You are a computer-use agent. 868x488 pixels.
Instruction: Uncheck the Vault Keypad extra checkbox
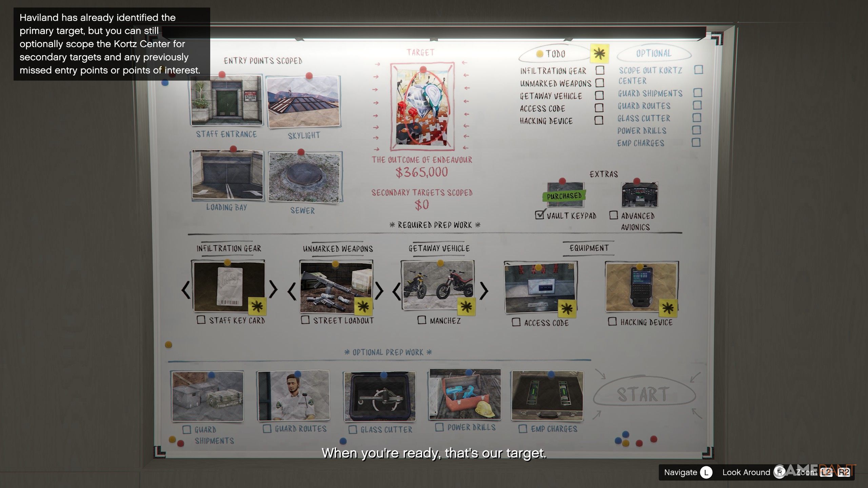point(539,215)
